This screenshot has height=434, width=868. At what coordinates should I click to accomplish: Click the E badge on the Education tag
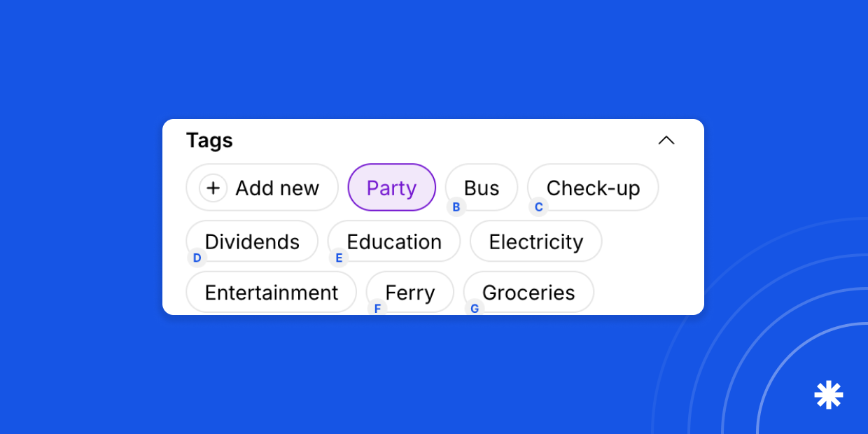tap(339, 258)
